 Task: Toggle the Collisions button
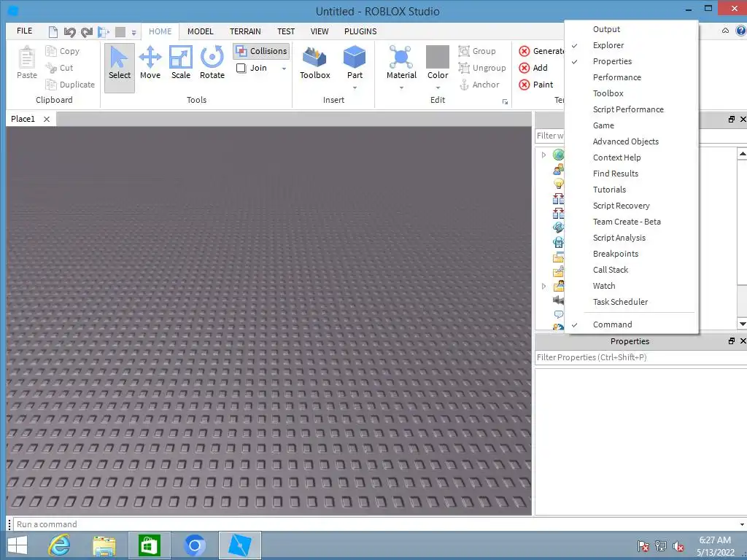click(x=261, y=51)
